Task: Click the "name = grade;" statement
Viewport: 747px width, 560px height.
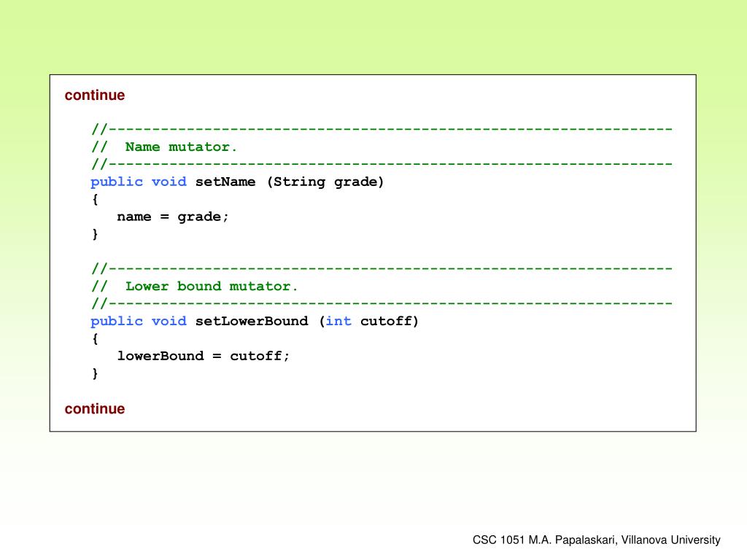Action: click(173, 217)
